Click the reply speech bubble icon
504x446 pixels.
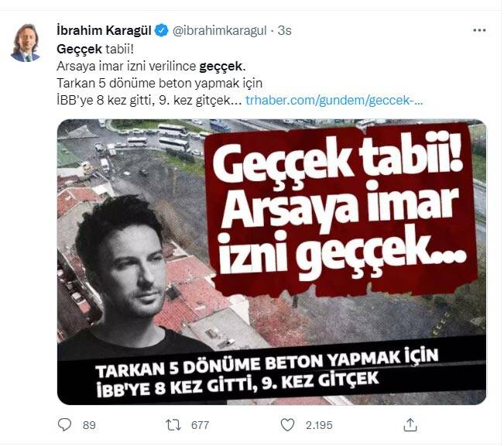pos(64,425)
